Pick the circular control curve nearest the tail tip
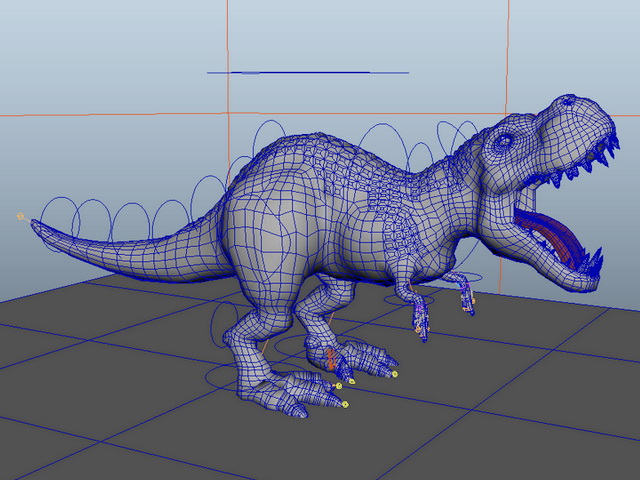640x480 pixels. pos(60,220)
